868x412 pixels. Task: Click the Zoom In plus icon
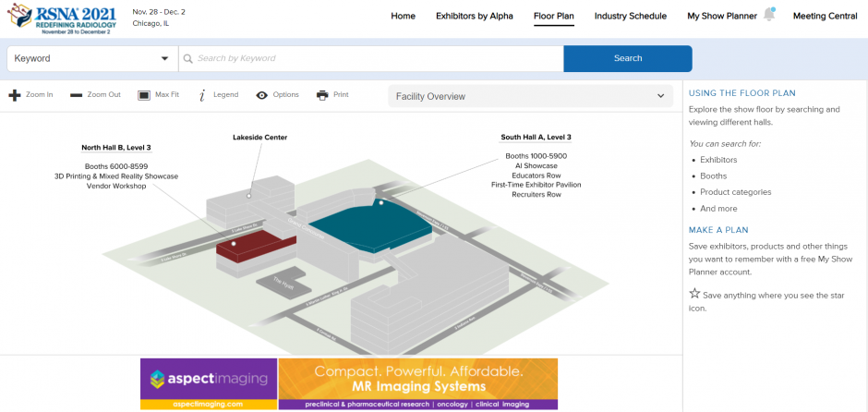tap(14, 95)
